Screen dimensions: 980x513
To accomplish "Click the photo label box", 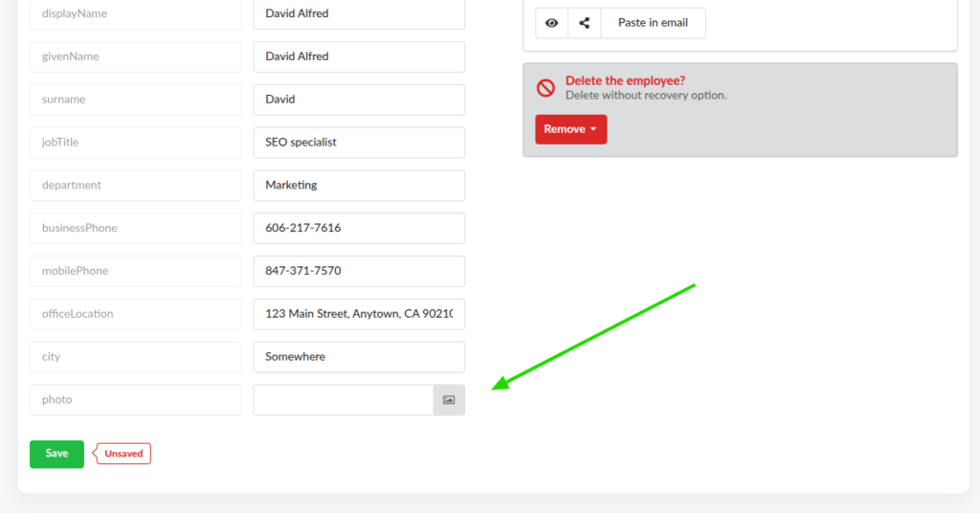I will coord(136,400).
